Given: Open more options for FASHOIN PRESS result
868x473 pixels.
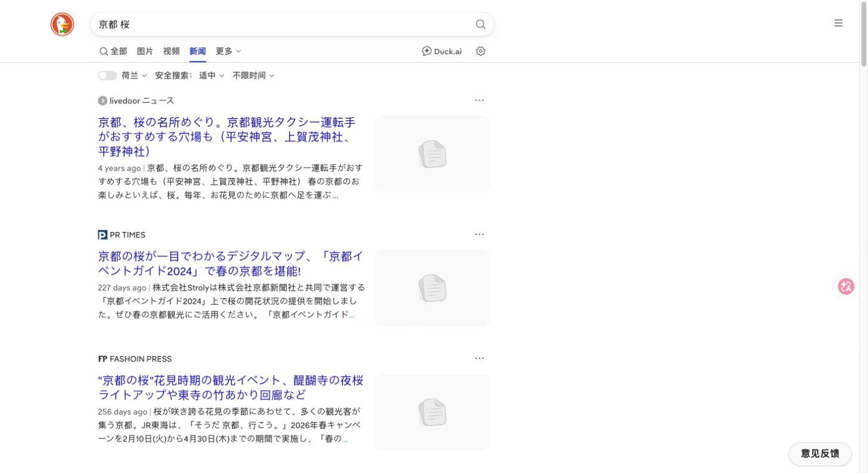Looking at the screenshot, I should pyautogui.click(x=480, y=358).
